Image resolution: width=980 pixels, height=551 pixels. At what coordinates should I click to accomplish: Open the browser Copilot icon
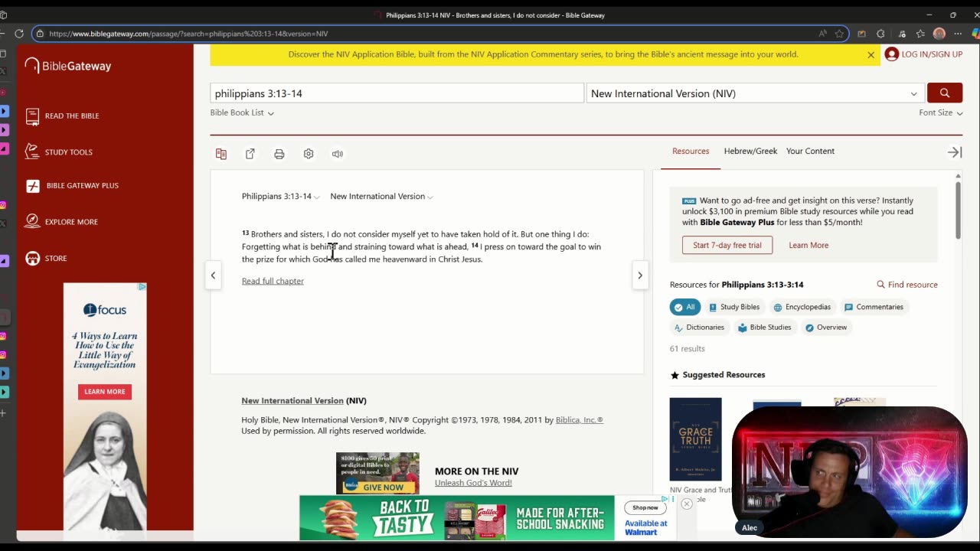[x=975, y=34]
